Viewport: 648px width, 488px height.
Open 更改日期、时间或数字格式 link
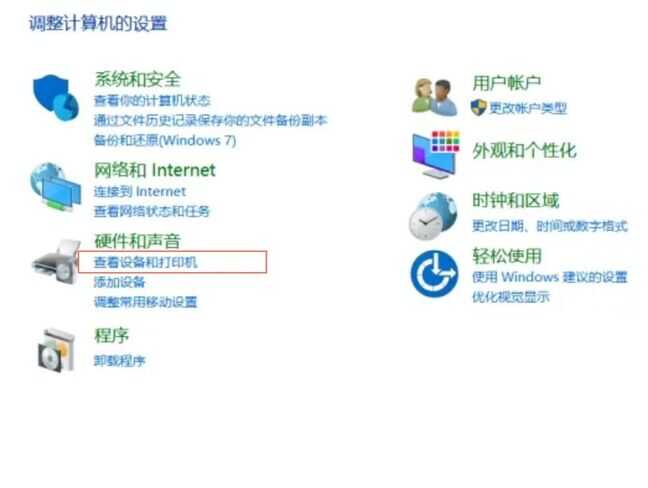550,226
